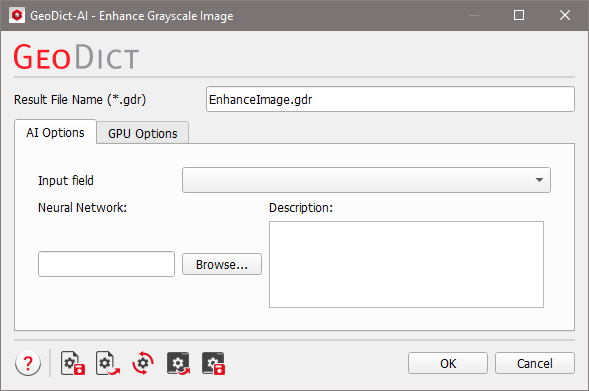Click the Result File Name text field

(x=390, y=99)
